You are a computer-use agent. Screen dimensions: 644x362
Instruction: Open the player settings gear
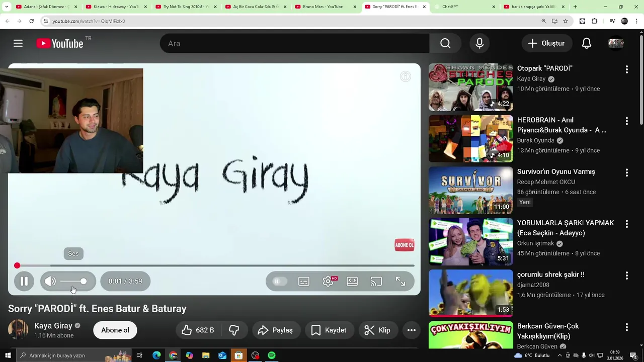pos(328,281)
